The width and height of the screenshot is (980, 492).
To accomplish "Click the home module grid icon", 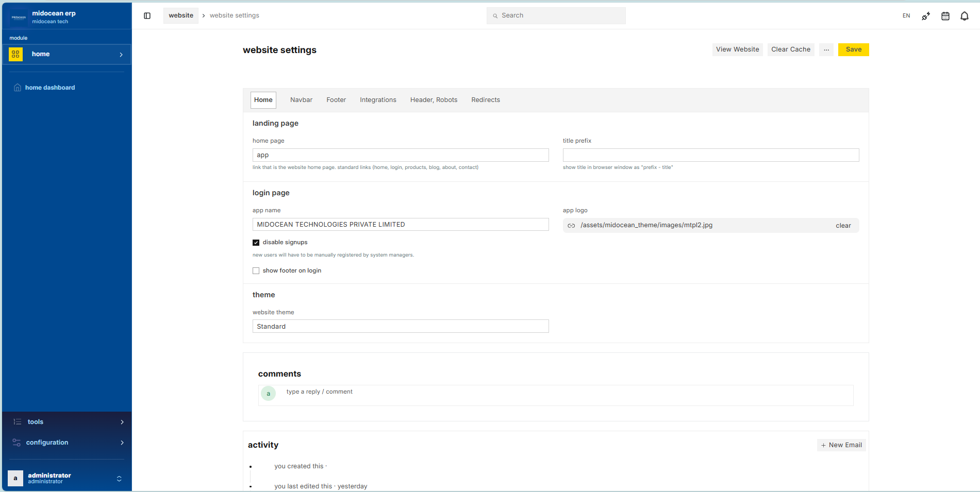I will pos(16,54).
